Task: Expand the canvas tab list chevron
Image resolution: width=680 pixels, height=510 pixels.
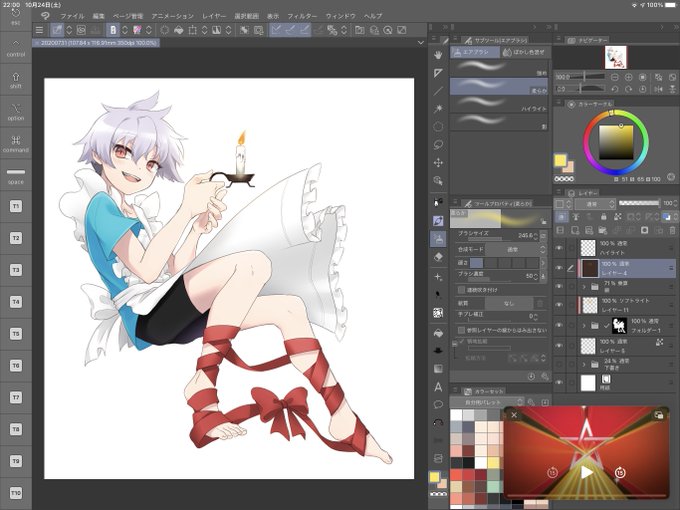Action: pyautogui.click(x=421, y=42)
